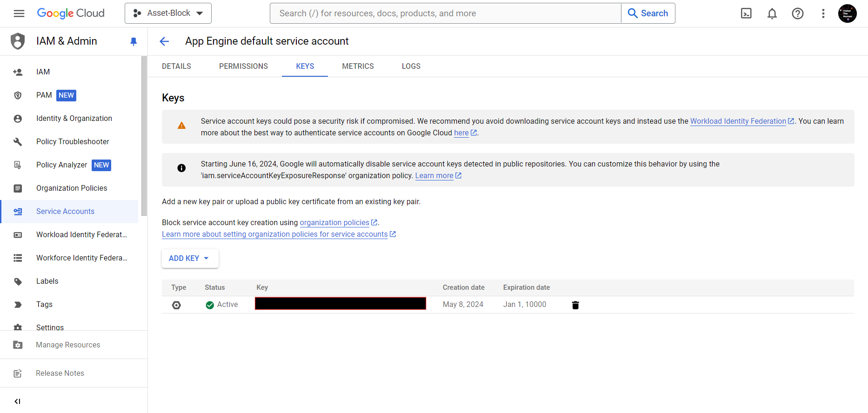Screen dimensions: 868x413
Task: Click the Jan 1, 10000 expiration date
Action: pyautogui.click(x=525, y=305)
